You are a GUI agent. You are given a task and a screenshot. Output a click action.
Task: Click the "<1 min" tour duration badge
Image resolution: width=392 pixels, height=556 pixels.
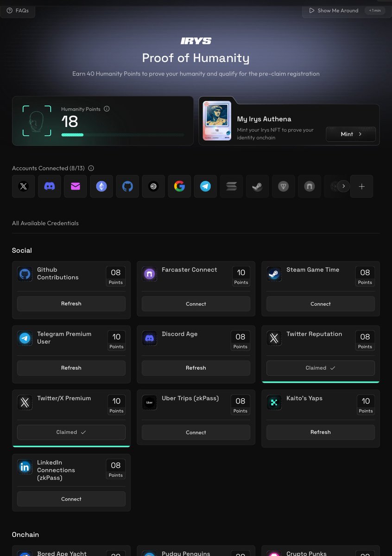[x=375, y=10]
